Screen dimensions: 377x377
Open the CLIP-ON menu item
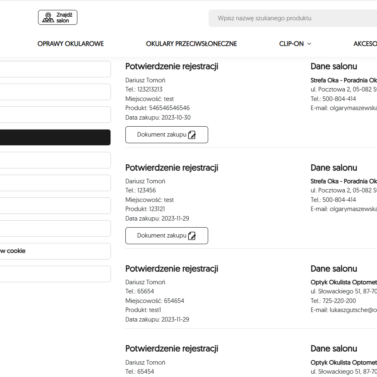tap(291, 44)
